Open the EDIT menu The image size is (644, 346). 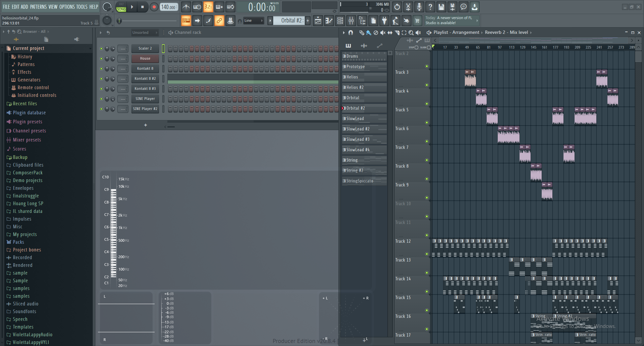coord(15,7)
